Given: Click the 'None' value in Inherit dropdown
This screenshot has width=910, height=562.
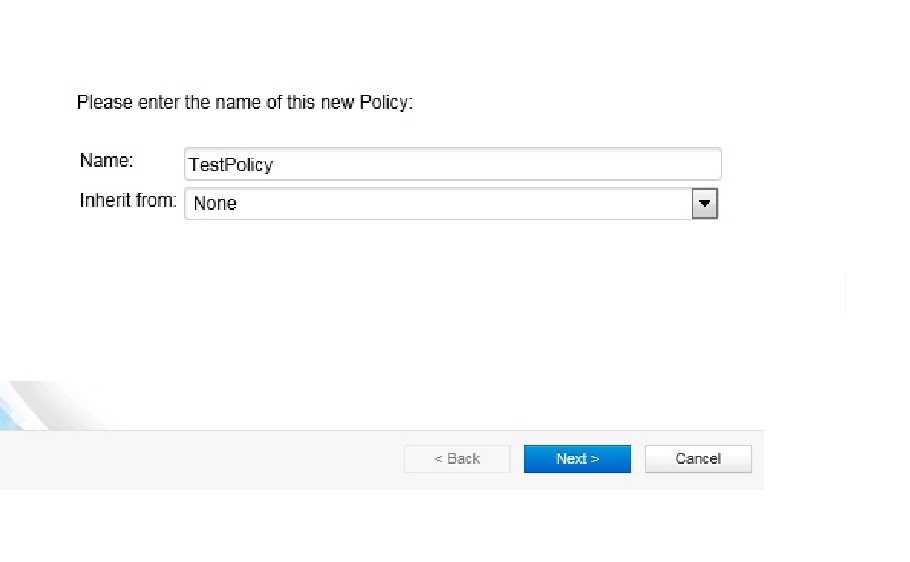Looking at the screenshot, I should click(x=215, y=204).
